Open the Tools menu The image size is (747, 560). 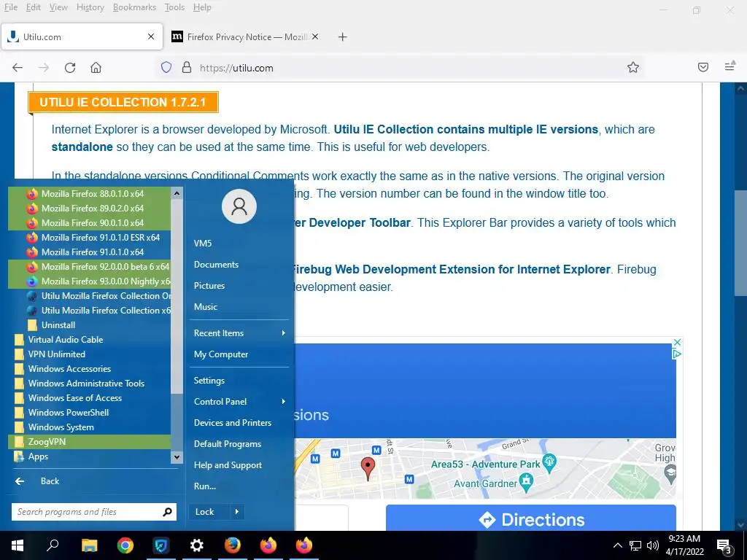click(x=174, y=7)
